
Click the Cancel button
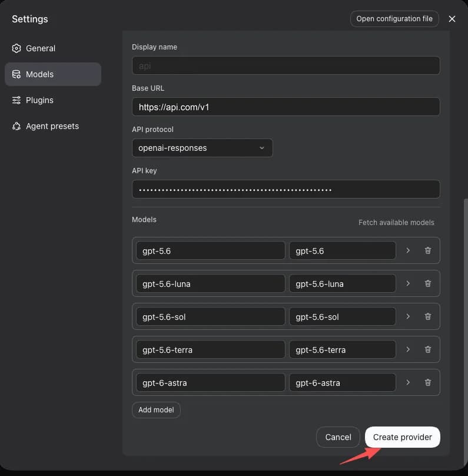(x=338, y=437)
